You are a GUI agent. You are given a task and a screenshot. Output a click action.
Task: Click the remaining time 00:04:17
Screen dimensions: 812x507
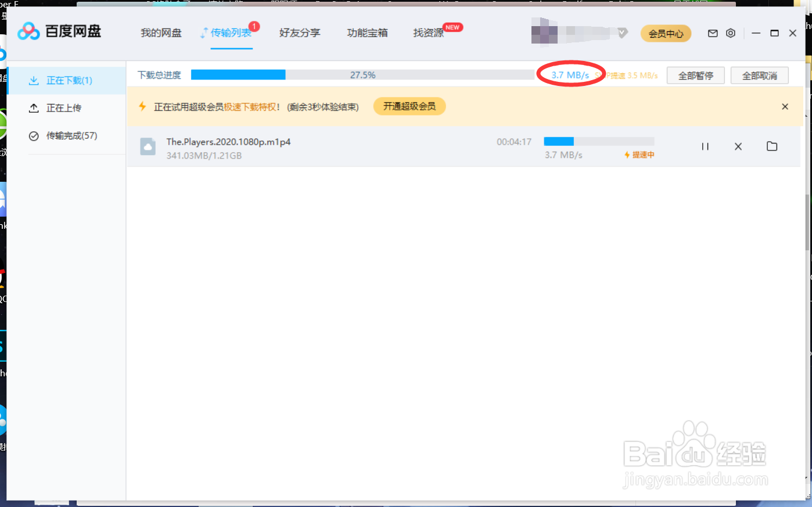514,142
